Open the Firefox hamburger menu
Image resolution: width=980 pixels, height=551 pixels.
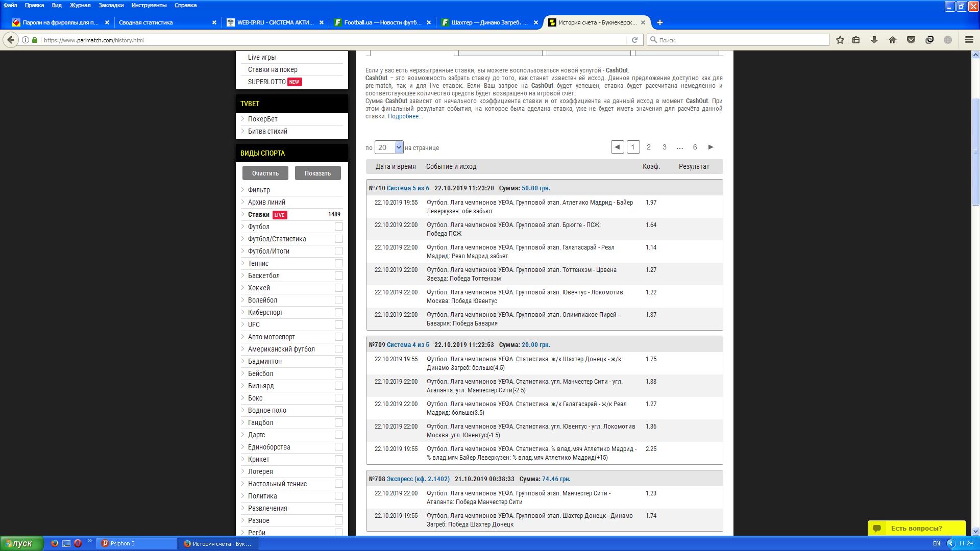point(969,40)
